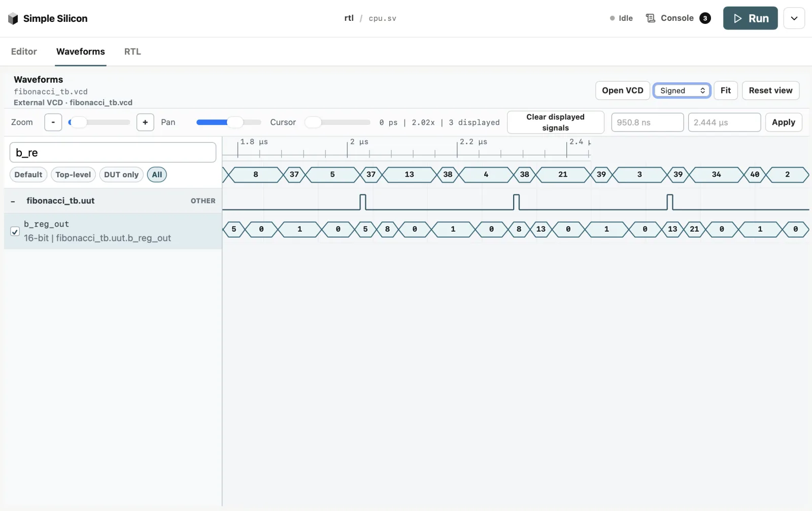The height and width of the screenshot is (511, 812).
Task: Click the rtl breadcrumb folder
Action: [349, 18]
